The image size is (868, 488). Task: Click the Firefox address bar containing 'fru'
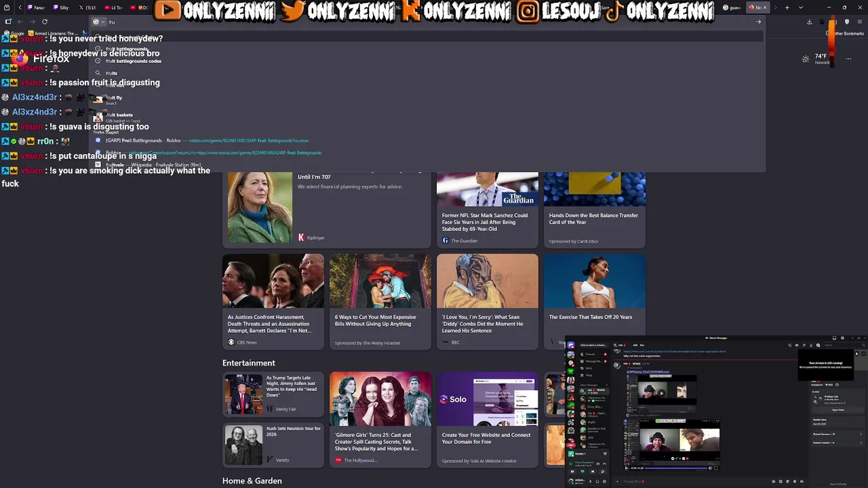(427, 22)
